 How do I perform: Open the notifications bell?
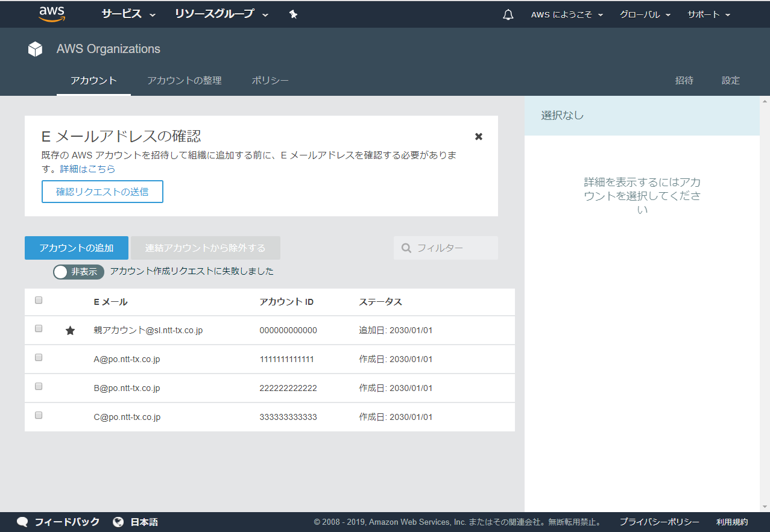pos(508,14)
